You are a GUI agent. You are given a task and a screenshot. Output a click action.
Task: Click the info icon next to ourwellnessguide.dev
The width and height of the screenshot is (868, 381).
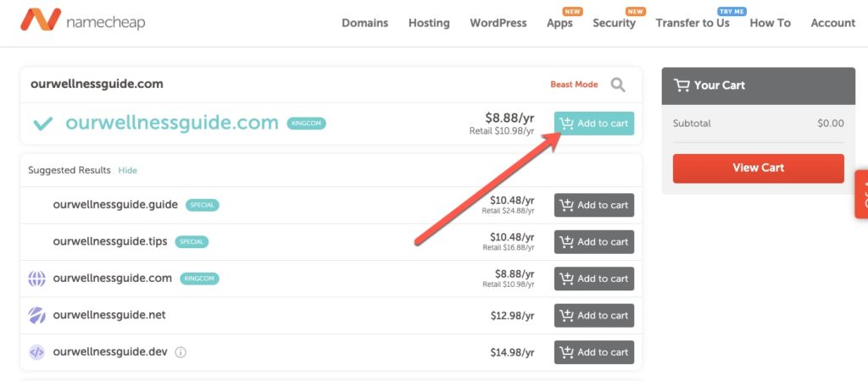point(181,352)
